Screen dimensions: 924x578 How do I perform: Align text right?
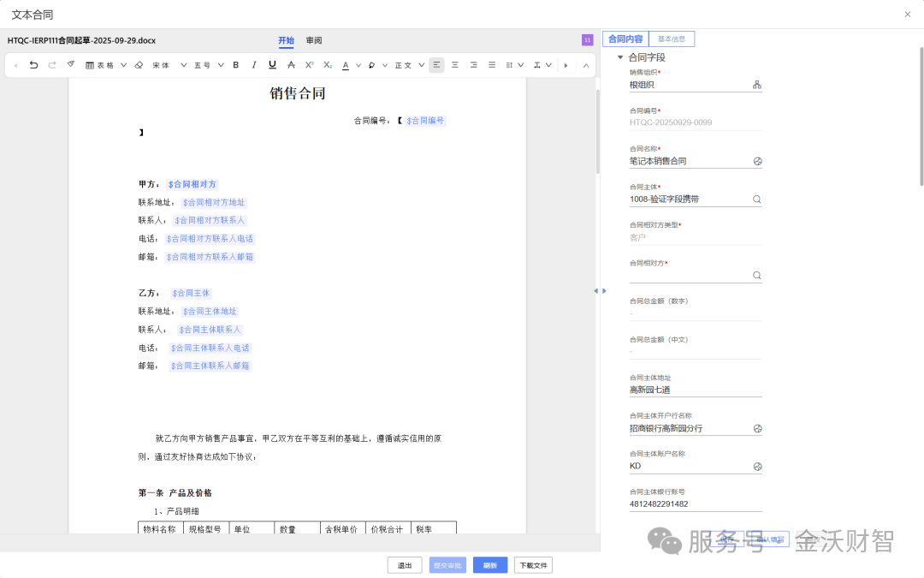tap(473, 65)
